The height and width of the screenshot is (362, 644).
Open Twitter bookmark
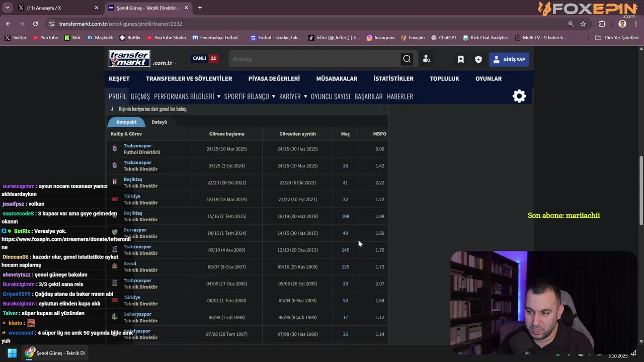[16, 38]
